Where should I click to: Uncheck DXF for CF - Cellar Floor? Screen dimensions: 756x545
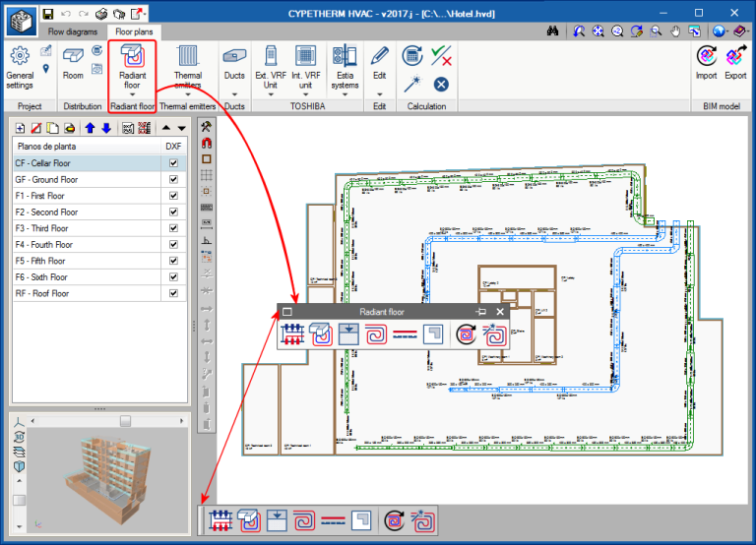click(173, 163)
